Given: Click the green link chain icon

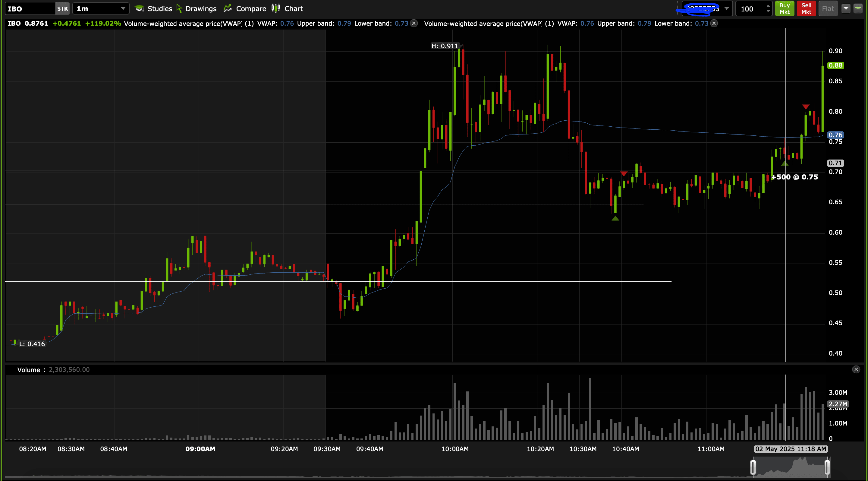Looking at the screenshot, I should (858, 9).
